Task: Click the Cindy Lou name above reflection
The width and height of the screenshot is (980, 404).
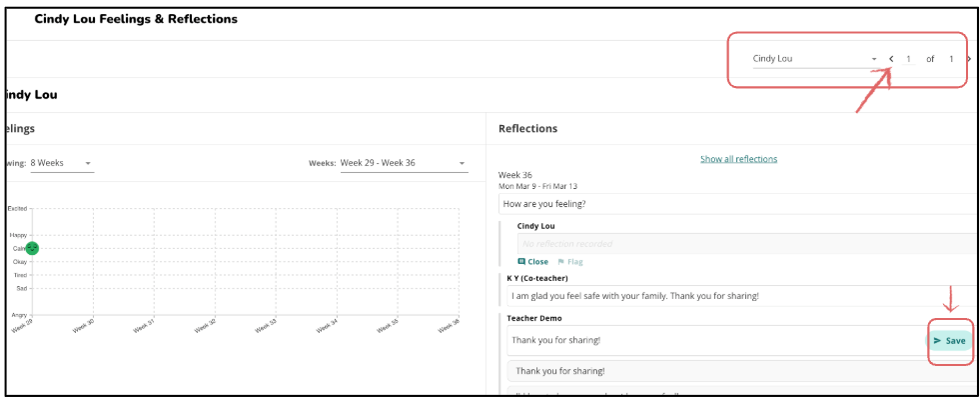Action: click(x=536, y=226)
